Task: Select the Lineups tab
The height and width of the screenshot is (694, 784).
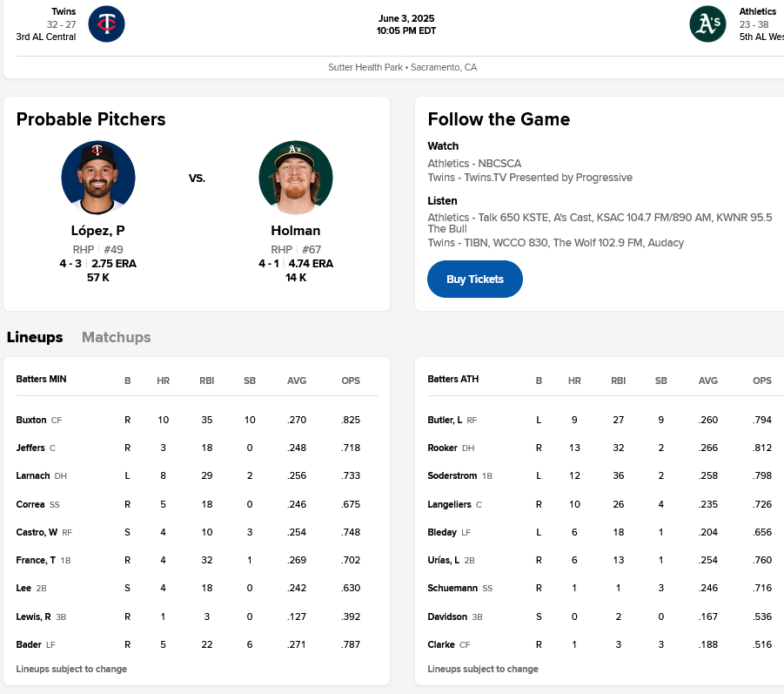Action: click(x=35, y=337)
